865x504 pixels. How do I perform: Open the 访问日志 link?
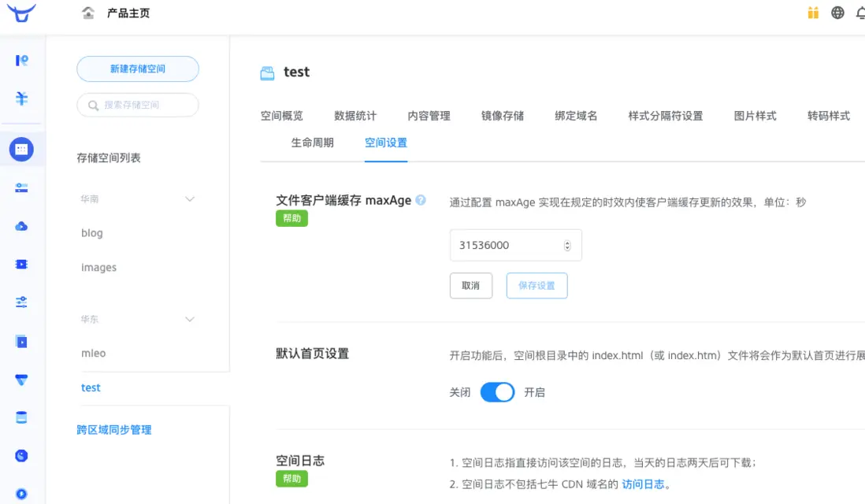tap(643, 484)
